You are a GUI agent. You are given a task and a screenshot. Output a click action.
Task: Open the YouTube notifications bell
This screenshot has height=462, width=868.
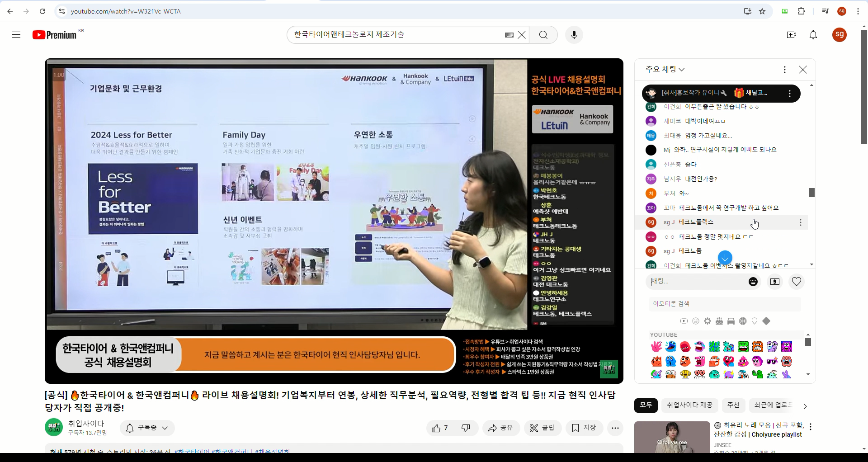[813, 35]
